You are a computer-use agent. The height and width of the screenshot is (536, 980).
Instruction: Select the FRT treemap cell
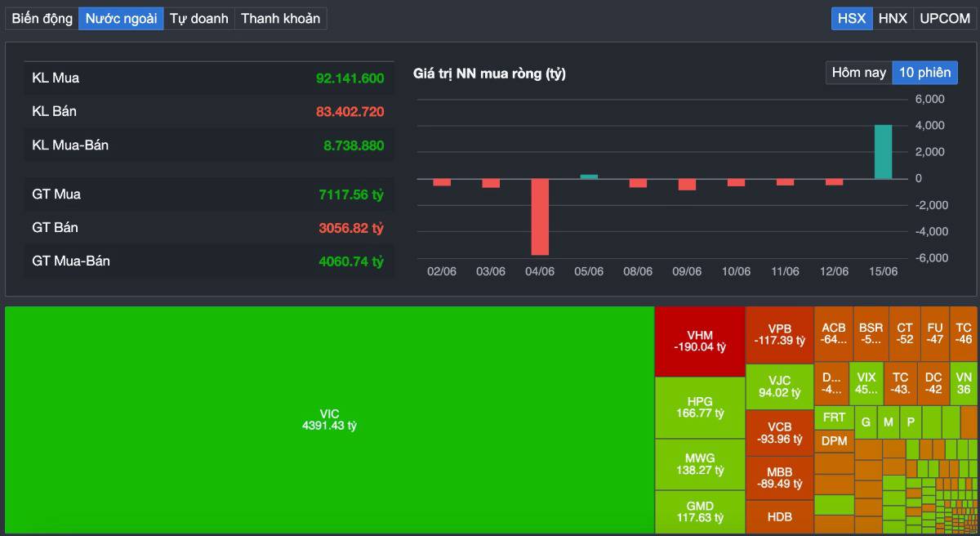point(835,418)
